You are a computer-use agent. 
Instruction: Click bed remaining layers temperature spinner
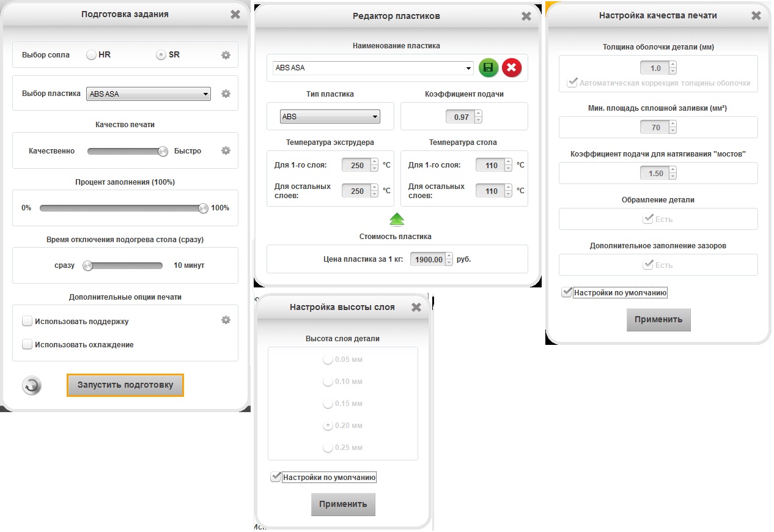click(494, 191)
